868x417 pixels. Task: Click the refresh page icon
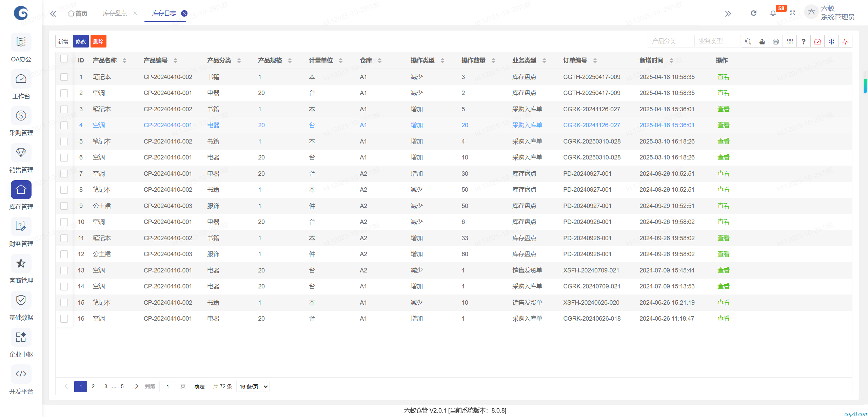(x=753, y=13)
